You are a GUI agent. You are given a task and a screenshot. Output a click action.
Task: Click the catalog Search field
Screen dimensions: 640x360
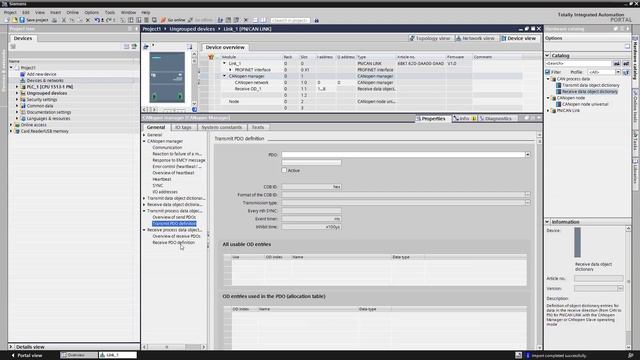tap(578, 64)
